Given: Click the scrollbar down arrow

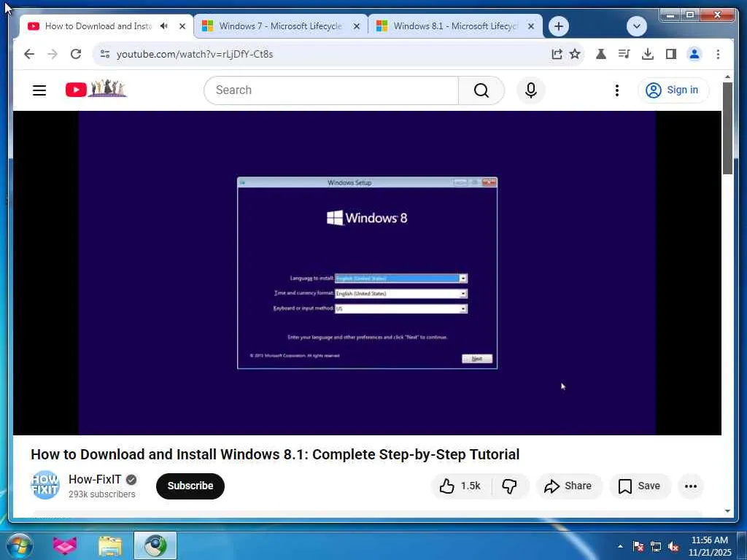Looking at the screenshot, I should tap(727, 511).
